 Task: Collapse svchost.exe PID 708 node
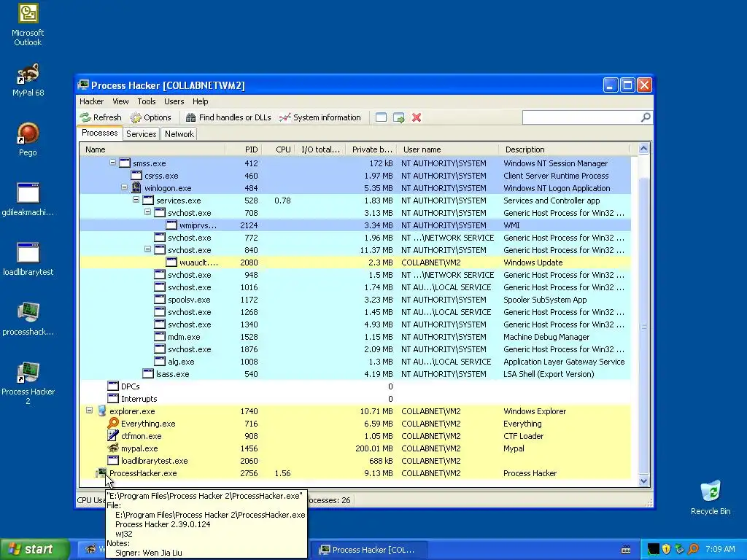(147, 212)
